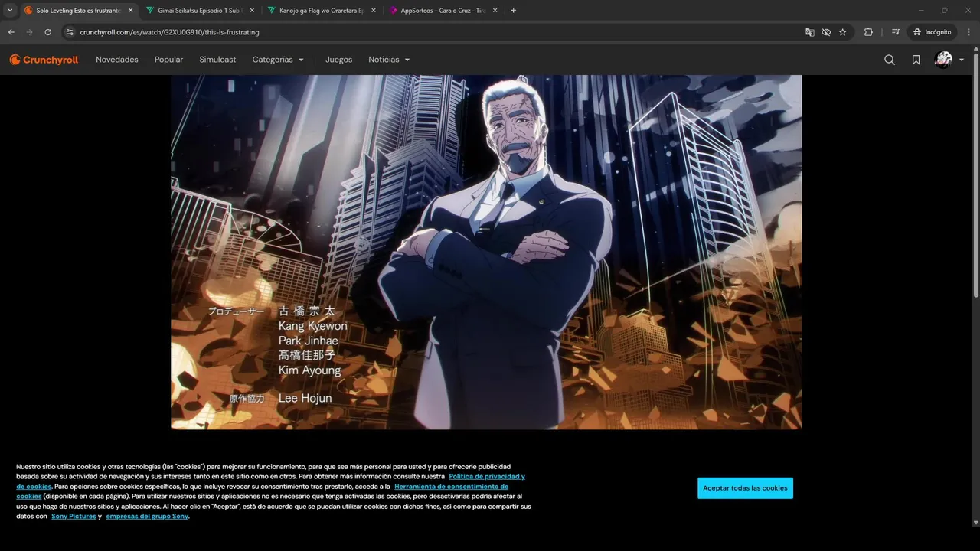The height and width of the screenshot is (551, 980).
Task: Close the Gimai Seikatsu tab
Action: tap(252, 11)
